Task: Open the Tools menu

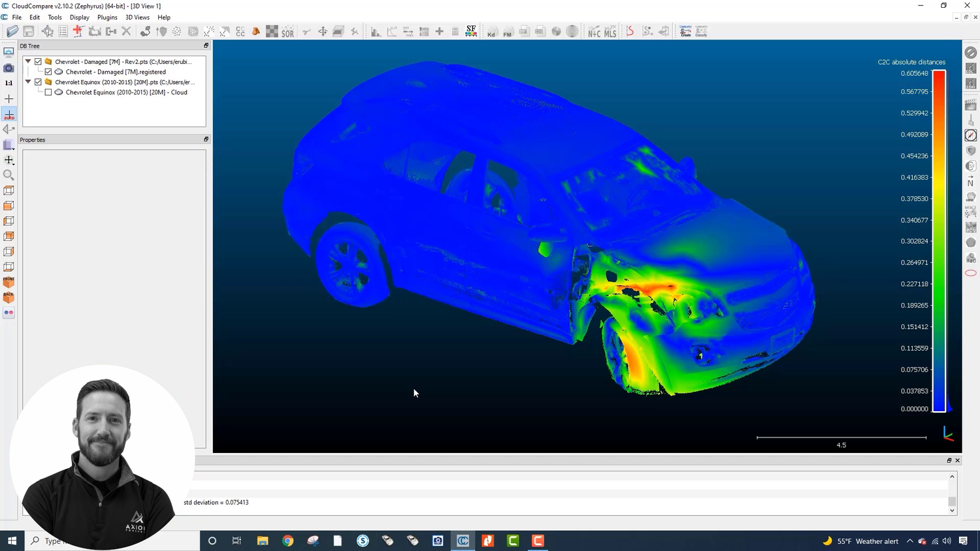Action: pos(54,17)
